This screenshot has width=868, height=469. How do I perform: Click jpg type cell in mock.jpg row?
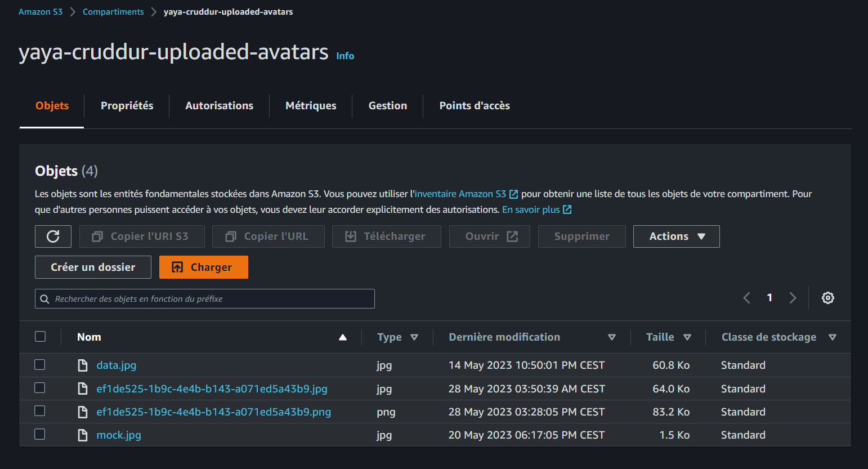[384, 435]
